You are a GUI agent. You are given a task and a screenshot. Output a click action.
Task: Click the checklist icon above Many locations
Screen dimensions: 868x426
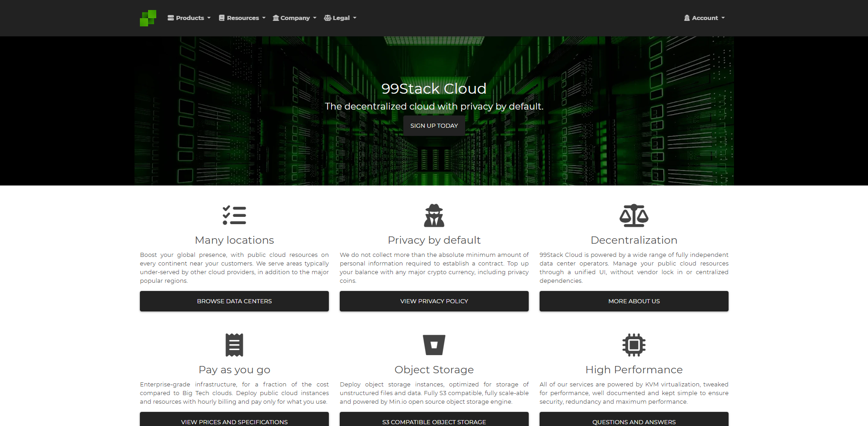[234, 215]
